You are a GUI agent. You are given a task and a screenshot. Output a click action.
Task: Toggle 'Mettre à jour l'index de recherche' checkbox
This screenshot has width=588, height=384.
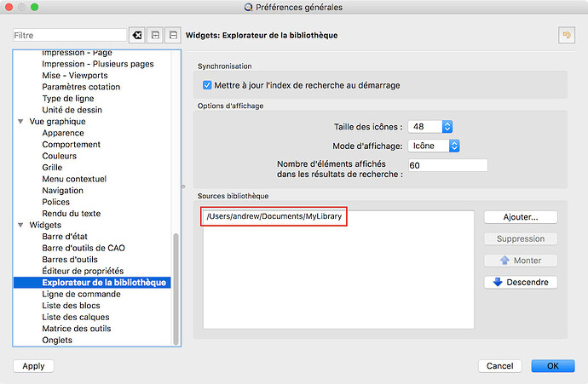tap(207, 85)
